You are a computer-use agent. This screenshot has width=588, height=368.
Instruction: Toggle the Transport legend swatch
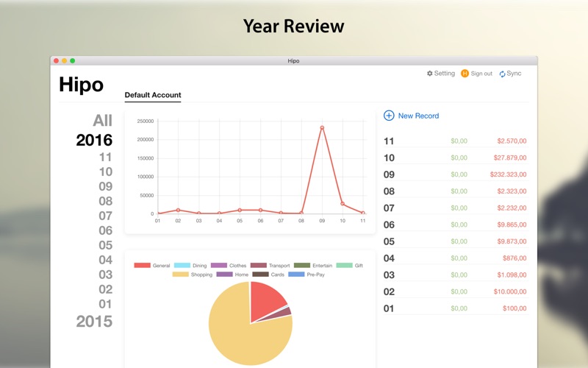point(259,265)
